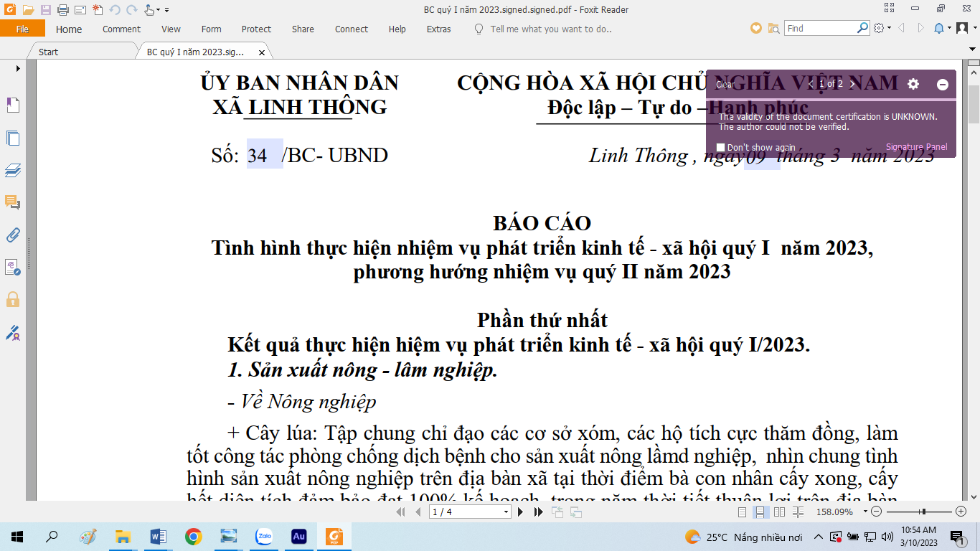Image resolution: width=980 pixels, height=551 pixels.
Task: Open the Form ribbon tab
Action: tap(211, 29)
